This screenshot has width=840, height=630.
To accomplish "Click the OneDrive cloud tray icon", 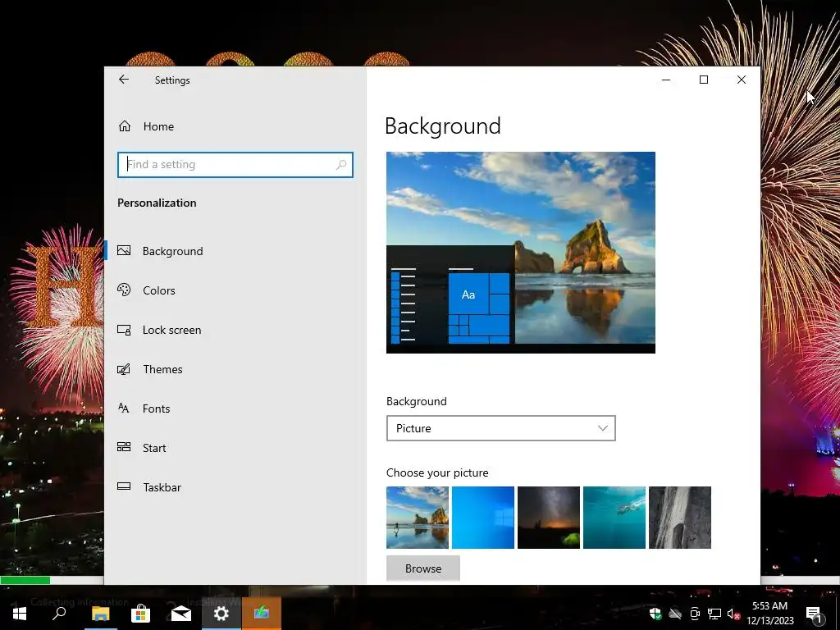I will click(x=675, y=614).
